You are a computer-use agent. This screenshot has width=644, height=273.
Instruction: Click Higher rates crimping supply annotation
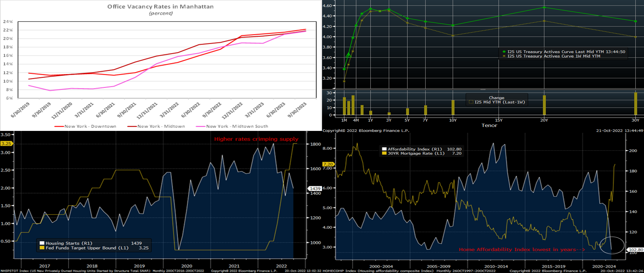click(256, 139)
